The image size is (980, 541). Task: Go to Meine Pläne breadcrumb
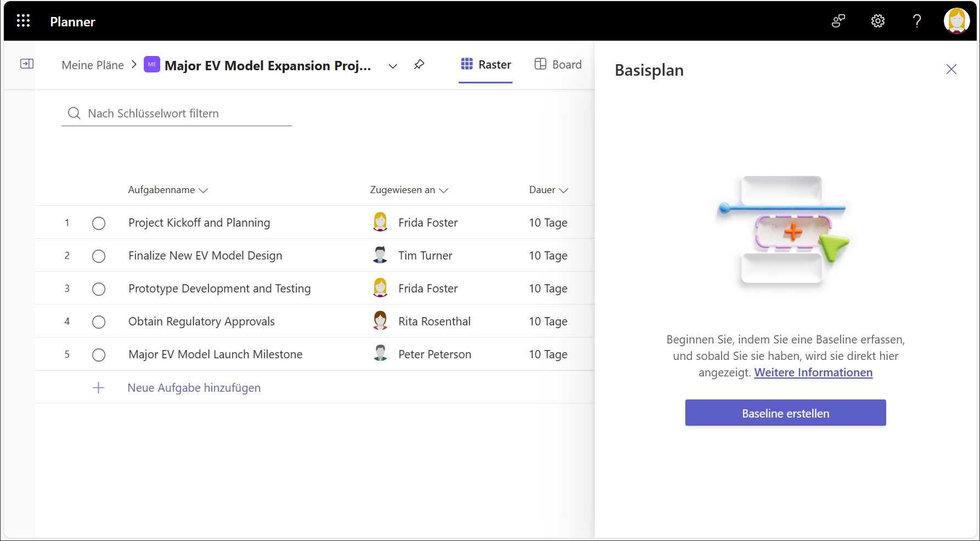point(93,65)
